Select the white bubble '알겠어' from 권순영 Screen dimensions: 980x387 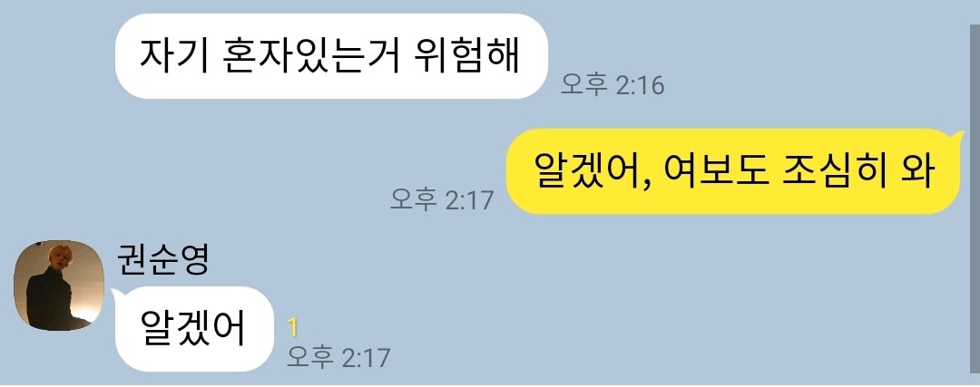194,329
